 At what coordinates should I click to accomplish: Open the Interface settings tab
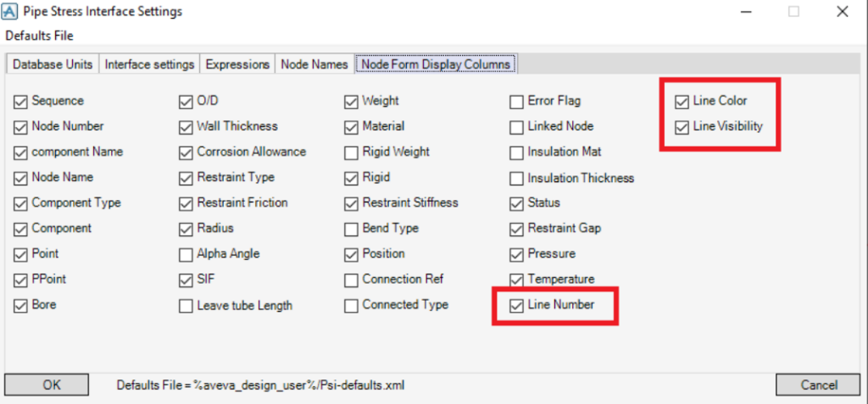coord(150,64)
